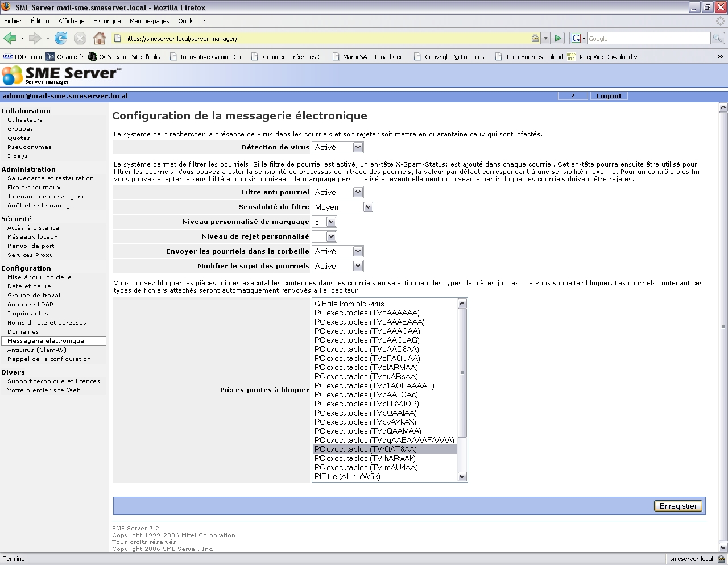Open Mise à jour logicielle link
Image resolution: width=728 pixels, height=565 pixels.
click(x=39, y=277)
